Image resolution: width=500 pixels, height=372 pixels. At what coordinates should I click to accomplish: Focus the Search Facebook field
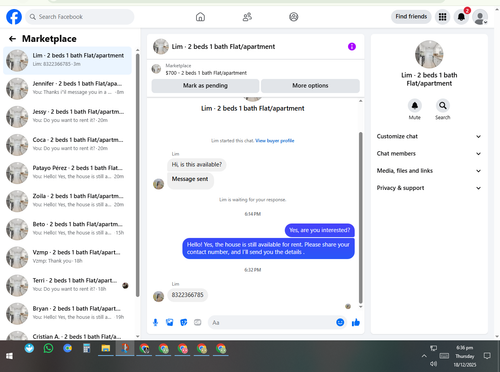(x=80, y=17)
